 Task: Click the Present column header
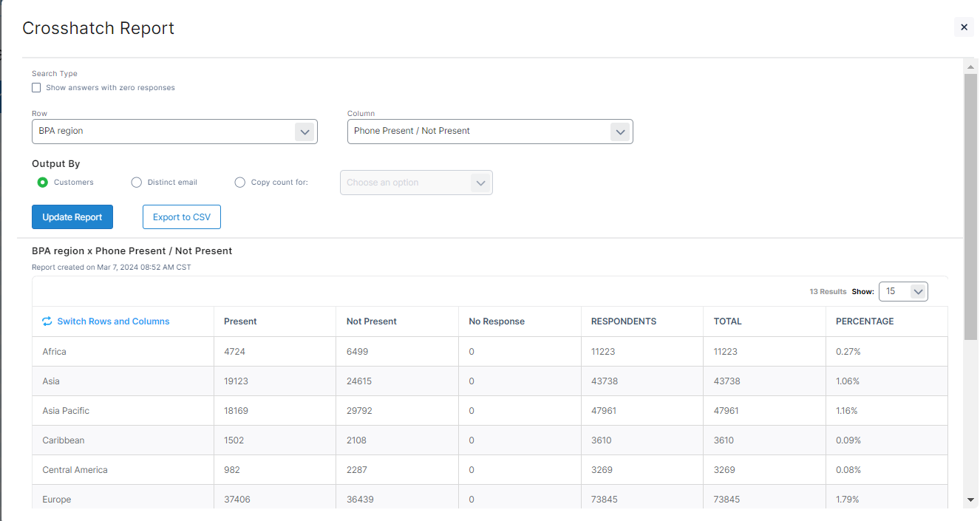[x=240, y=321]
